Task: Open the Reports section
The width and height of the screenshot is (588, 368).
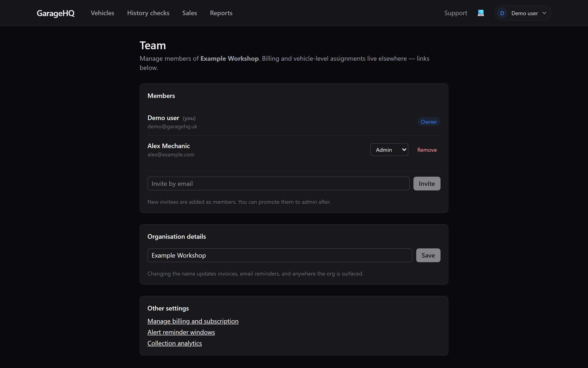Action: click(221, 13)
